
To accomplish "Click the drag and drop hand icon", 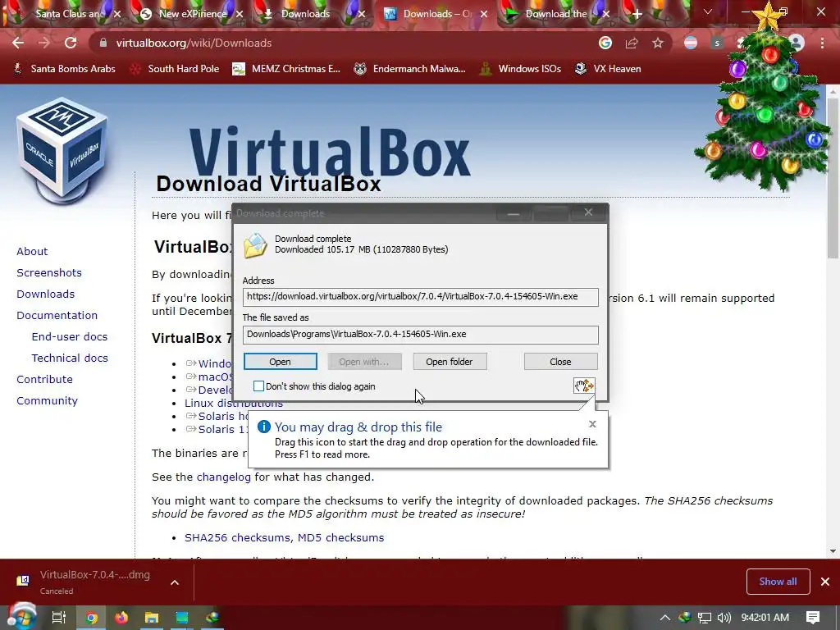I will coord(584,386).
